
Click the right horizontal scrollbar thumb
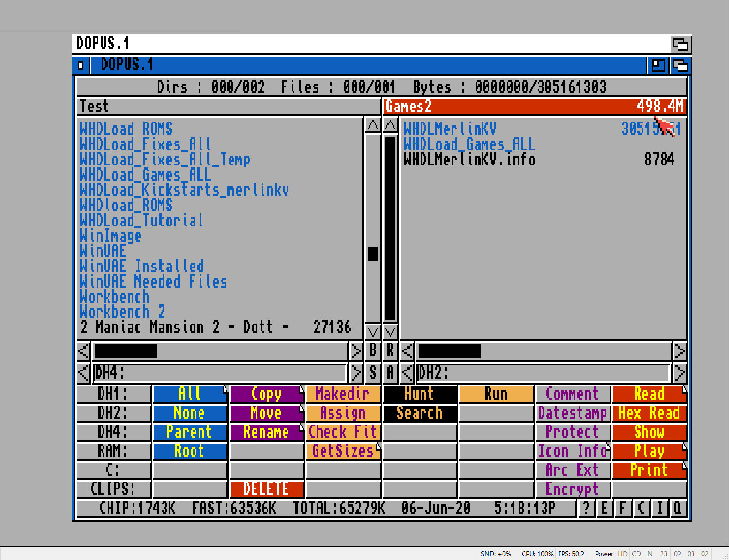449,351
